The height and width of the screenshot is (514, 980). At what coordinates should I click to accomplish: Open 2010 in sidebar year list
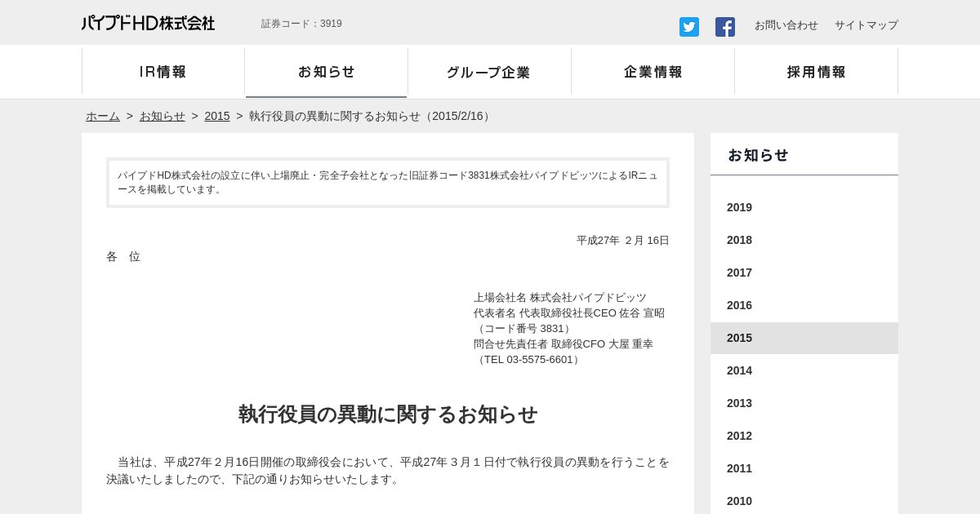pos(804,501)
